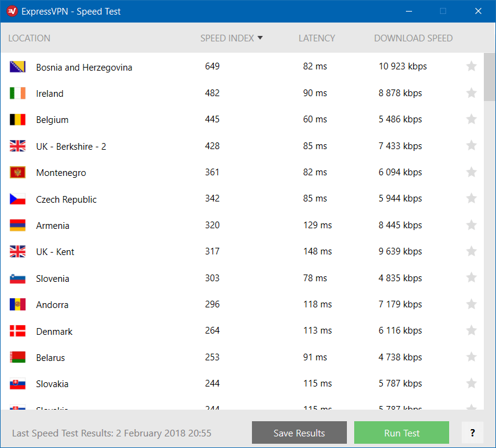This screenshot has width=496, height=448.
Task: Sort by the Latency column header
Action: click(316, 38)
